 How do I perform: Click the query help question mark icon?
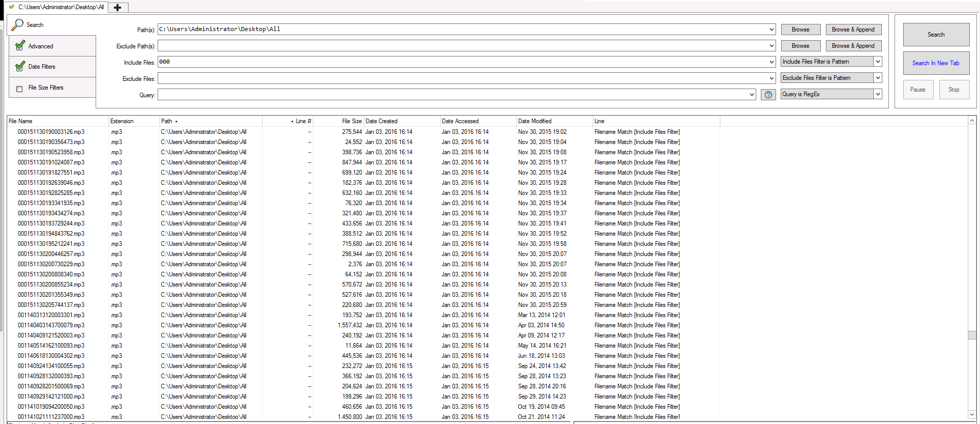768,95
